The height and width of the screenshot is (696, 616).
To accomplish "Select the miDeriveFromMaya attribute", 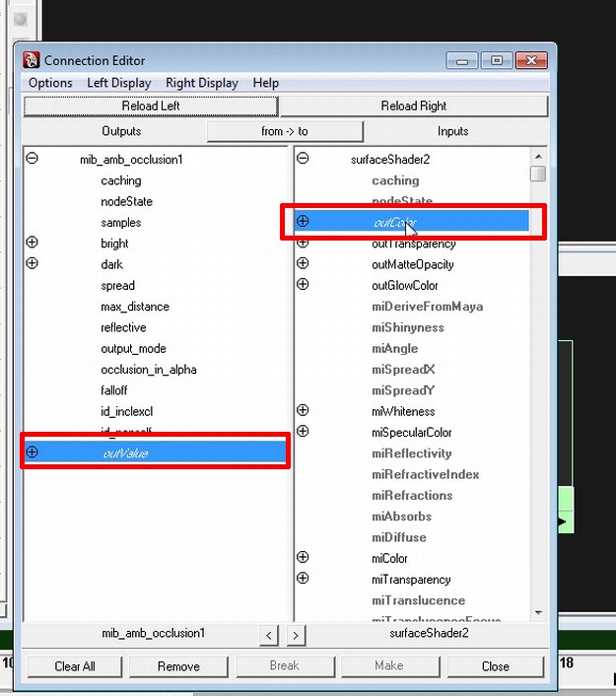I will 428,307.
